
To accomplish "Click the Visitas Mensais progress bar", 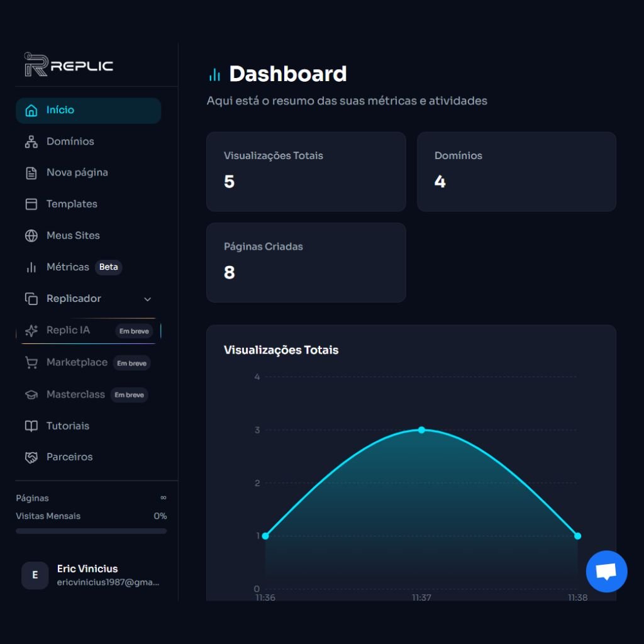I will tap(91, 531).
